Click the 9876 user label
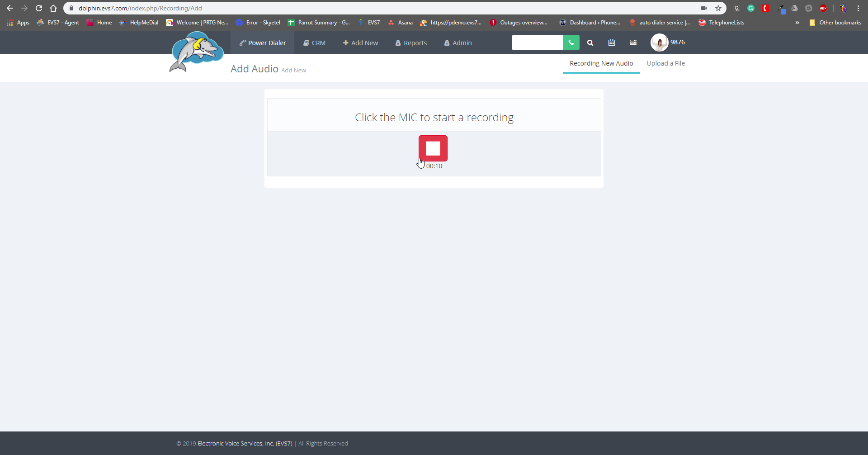The height and width of the screenshot is (455, 868). pyautogui.click(x=677, y=42)
